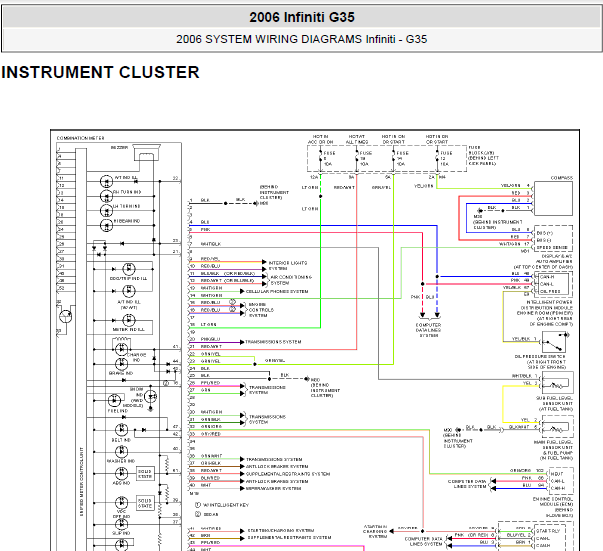Click the METER IND ILL LED symbol
The width and height of the screenshot is (603, 551).
click(x=128, y=320)
